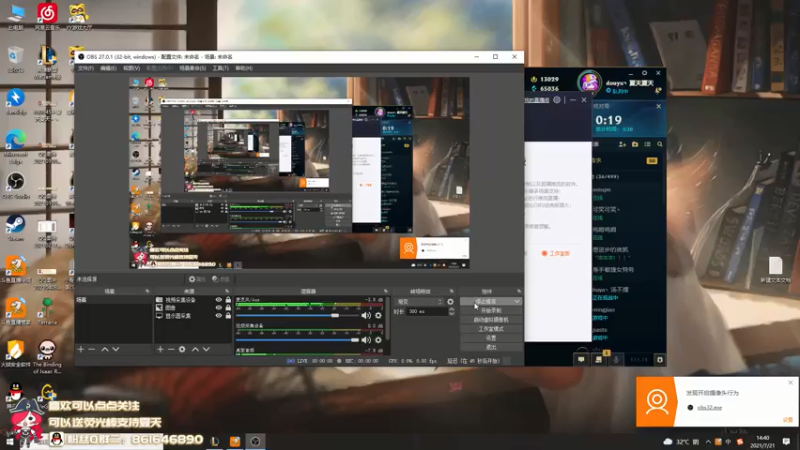The image size is (800, 450).
Task: Open source properties gear below sources list
Action: (x=182, y=349)
